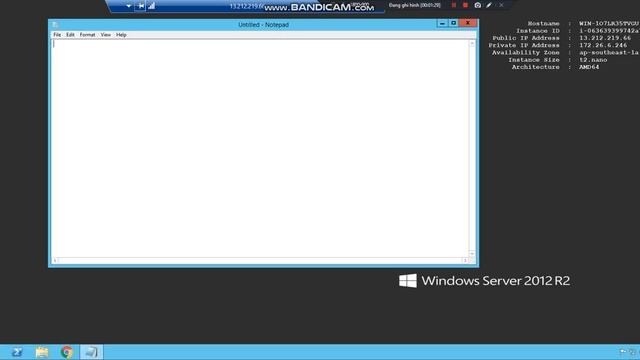Viewport: 640px width, 360px height.
Task: Close the Bandicam recording bar
Action: coord(501,5)
